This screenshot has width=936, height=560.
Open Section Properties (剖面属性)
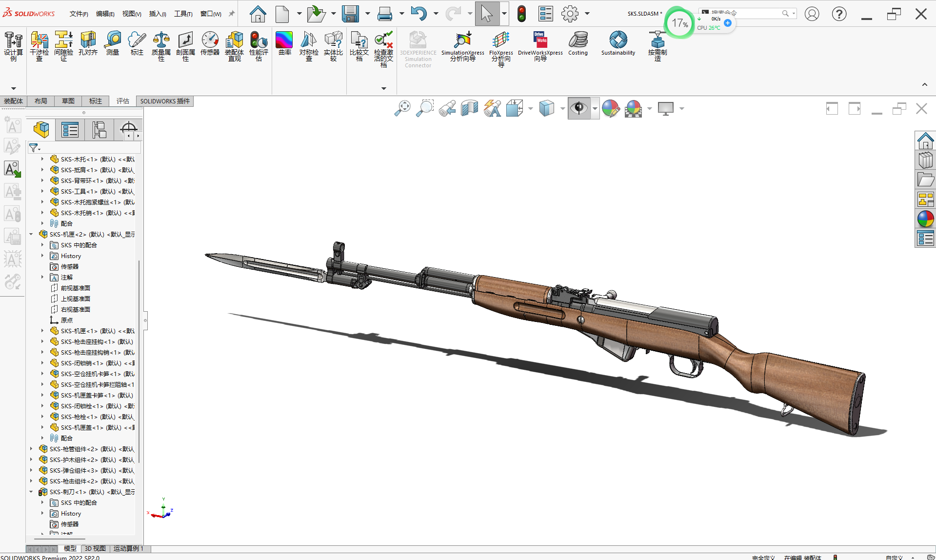pos(185,46)
